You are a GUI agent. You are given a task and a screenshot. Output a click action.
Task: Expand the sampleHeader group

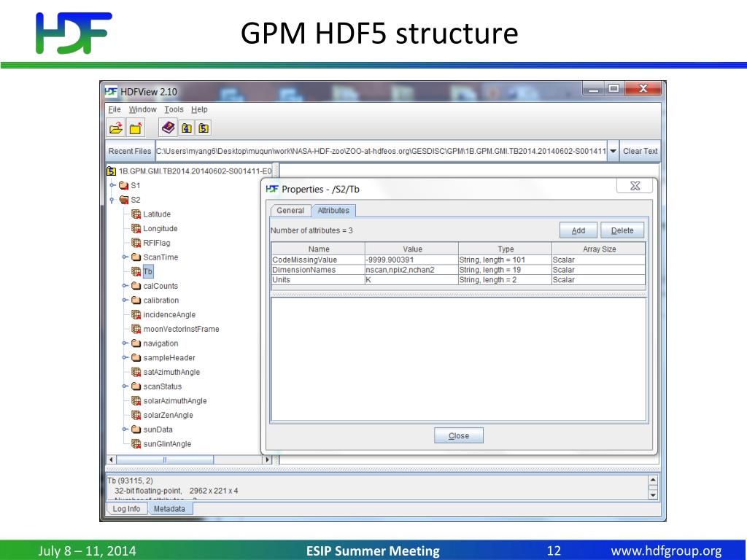(x=125, y=357)
